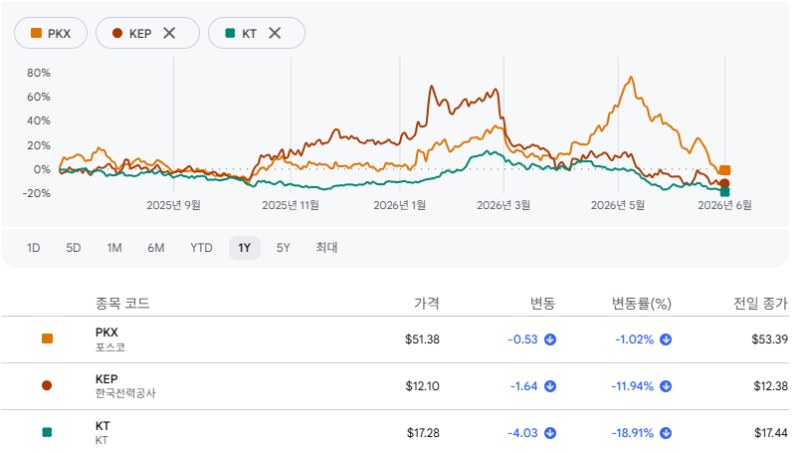Click down-arrow icon beside -11.94% change

point(666,387)
